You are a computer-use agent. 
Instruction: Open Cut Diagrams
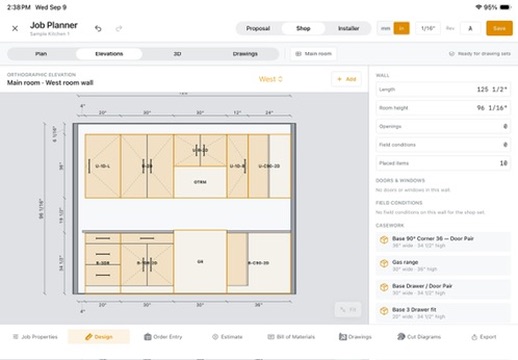coord(419,337)
